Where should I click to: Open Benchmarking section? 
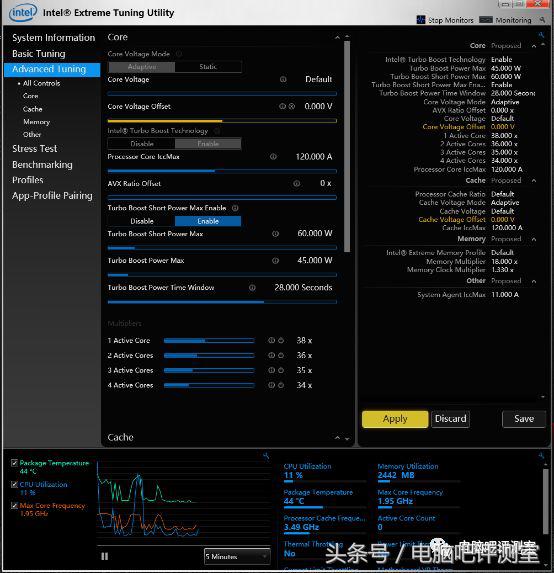42,165
